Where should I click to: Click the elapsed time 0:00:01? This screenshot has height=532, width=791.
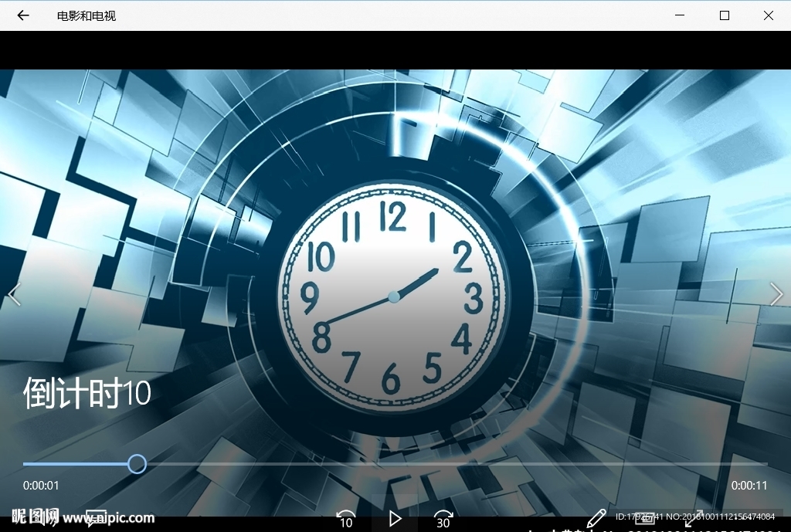[x=41, y=486]
